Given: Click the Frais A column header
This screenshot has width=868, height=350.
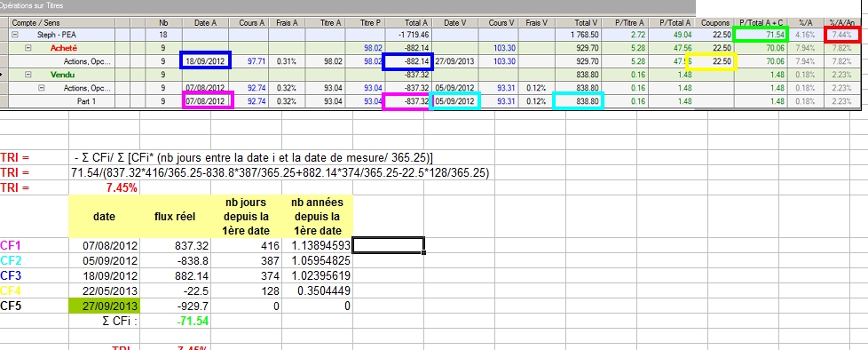Looking at the screenshot, I should click(x=288, y=22).
